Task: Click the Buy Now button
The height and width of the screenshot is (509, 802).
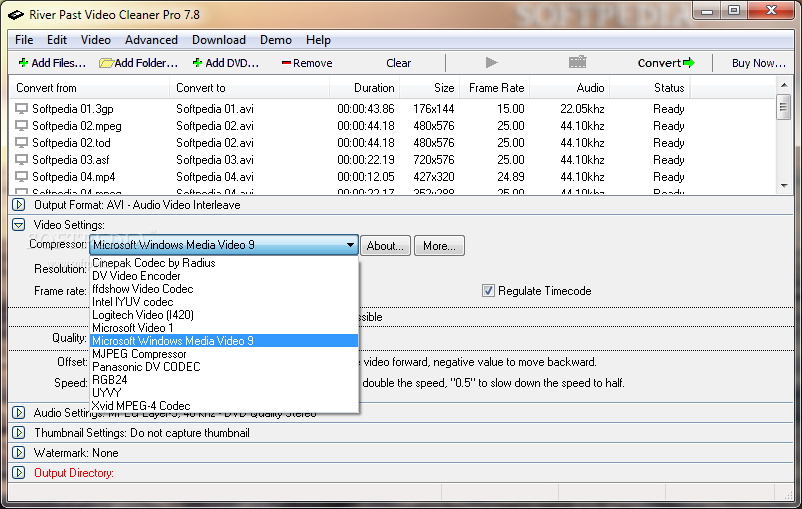Action: [759, 63]
